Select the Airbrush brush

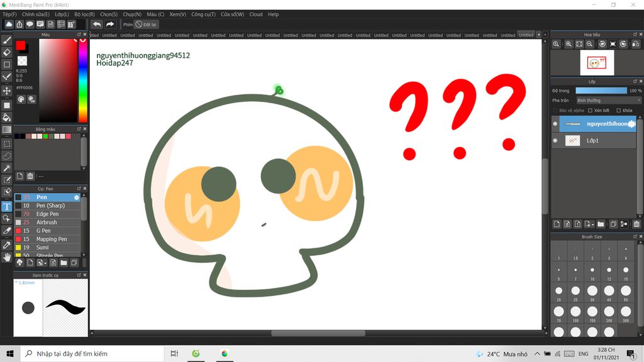[48, 222]
